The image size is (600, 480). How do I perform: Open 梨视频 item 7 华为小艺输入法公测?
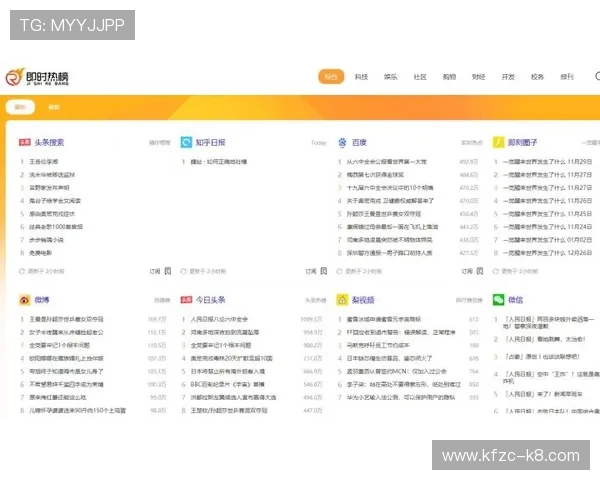point(401,397)
